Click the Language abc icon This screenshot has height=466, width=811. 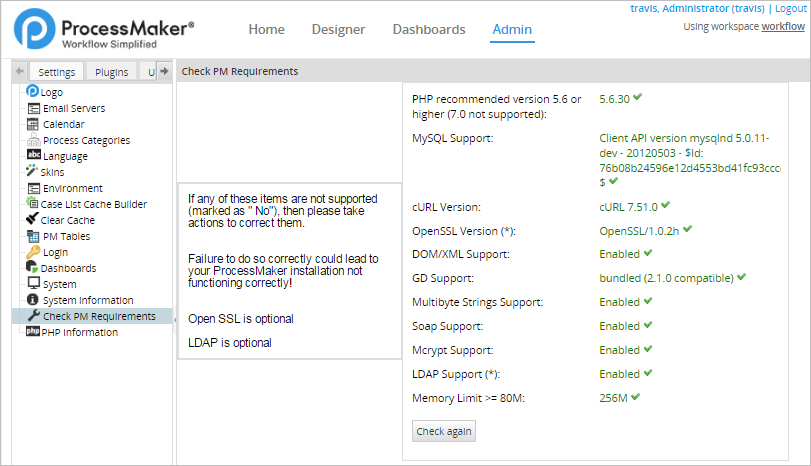pyautogui.click(x=34, y=156)
